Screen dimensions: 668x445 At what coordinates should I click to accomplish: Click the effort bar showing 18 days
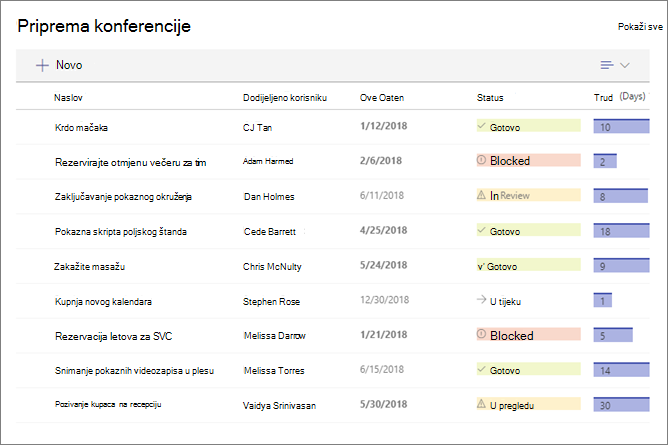(621, 230)
